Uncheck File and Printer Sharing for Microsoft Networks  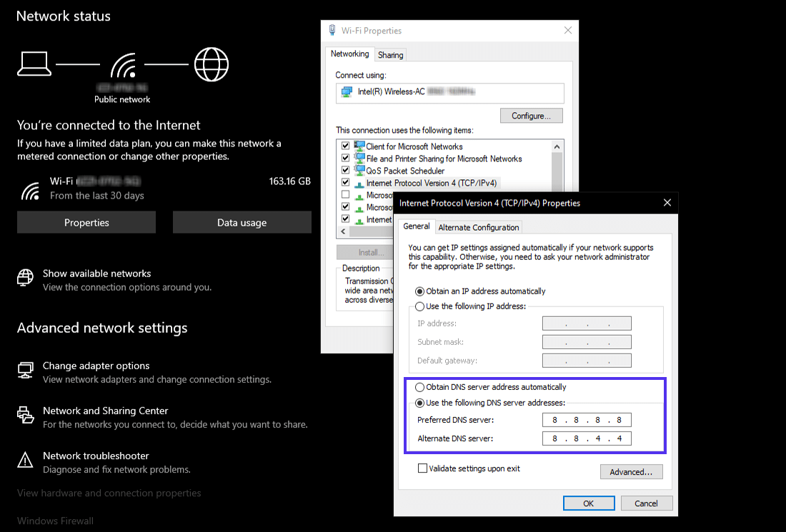[345, 159]
